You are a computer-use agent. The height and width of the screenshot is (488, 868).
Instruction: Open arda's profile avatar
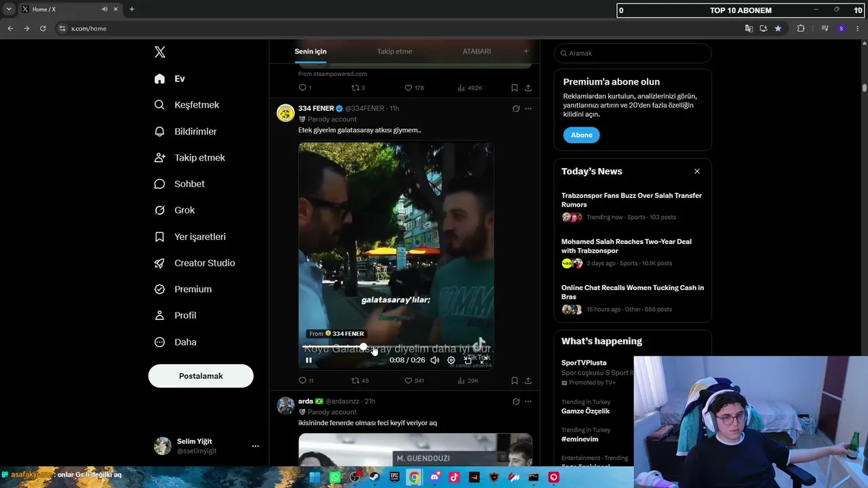(x=285, y=405)
